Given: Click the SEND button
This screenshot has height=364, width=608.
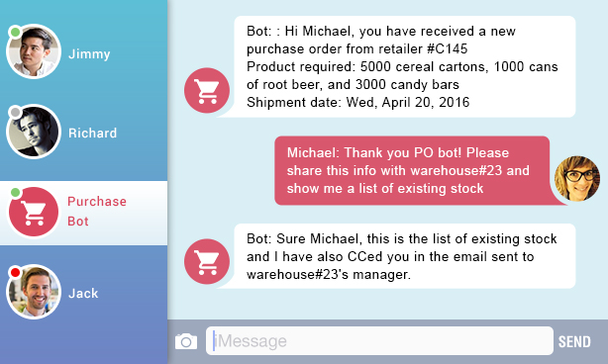Looking at the screenshot, I should (574, 341).
